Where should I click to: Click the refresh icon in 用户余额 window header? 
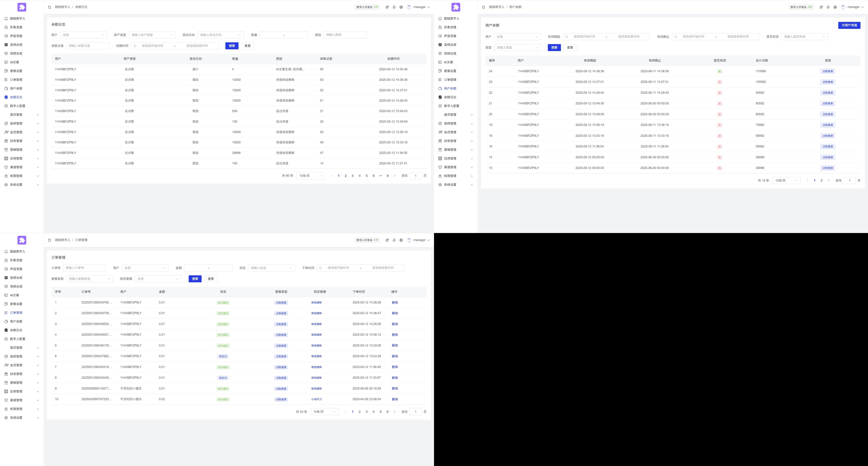pos(483,7)
